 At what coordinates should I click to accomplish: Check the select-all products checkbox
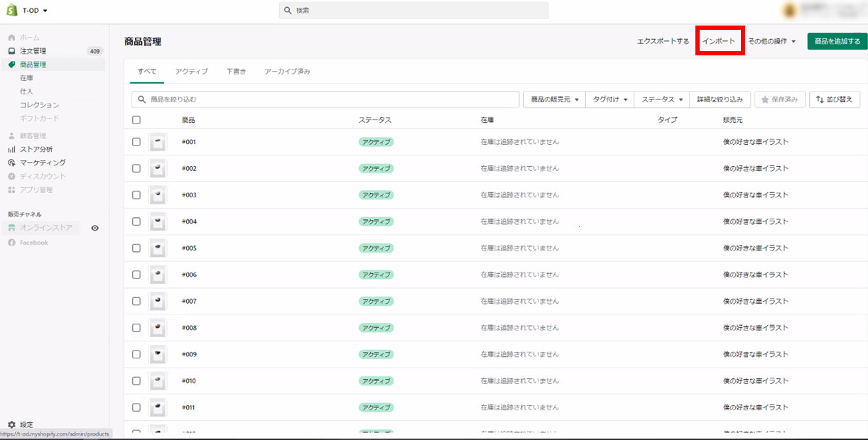tap(136, 120)
